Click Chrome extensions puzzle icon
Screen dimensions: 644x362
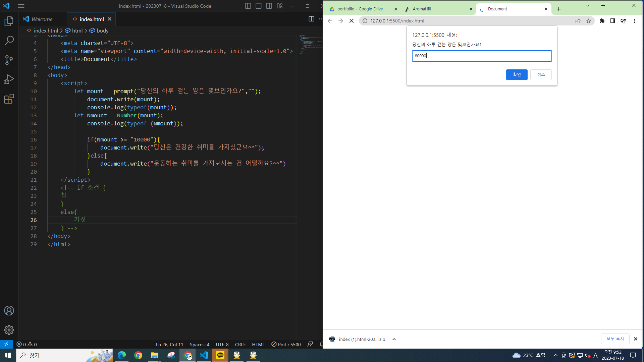pos(602,21)
